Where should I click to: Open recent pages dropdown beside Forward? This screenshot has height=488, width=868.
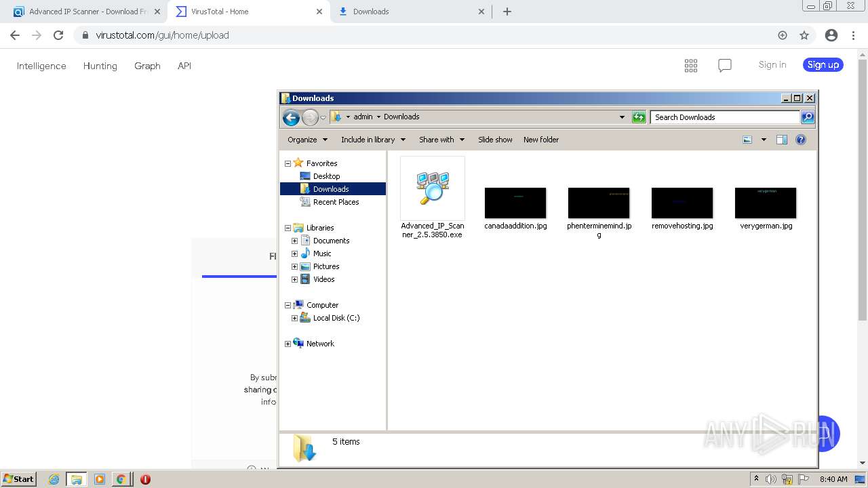point(323,117)
